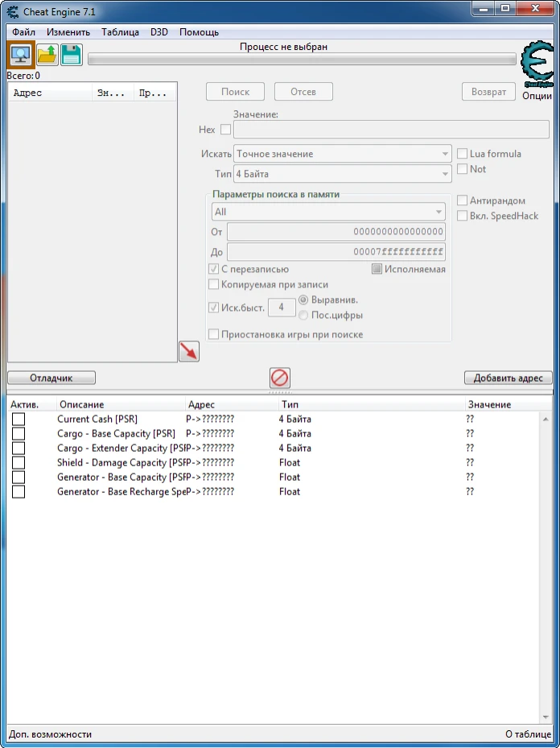Toggle the Исполняемая checkbox
This screenshot has width=560, height=748.
377,269
